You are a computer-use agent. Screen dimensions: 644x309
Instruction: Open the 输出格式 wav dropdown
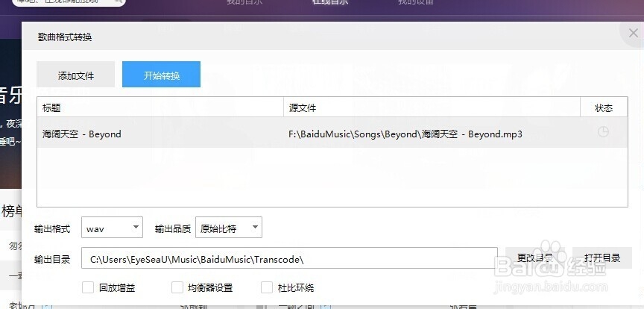coord(112,228)
